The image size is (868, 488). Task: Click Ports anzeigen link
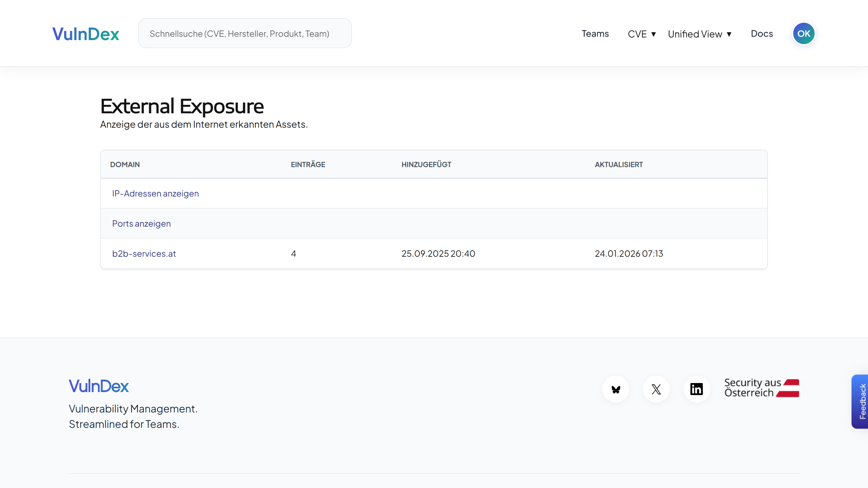point(141,223)
